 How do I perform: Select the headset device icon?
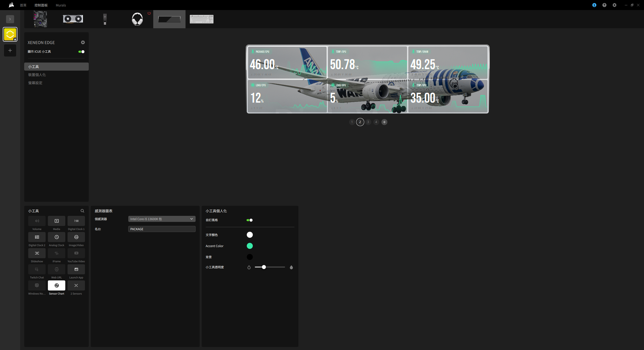[137, 19]
